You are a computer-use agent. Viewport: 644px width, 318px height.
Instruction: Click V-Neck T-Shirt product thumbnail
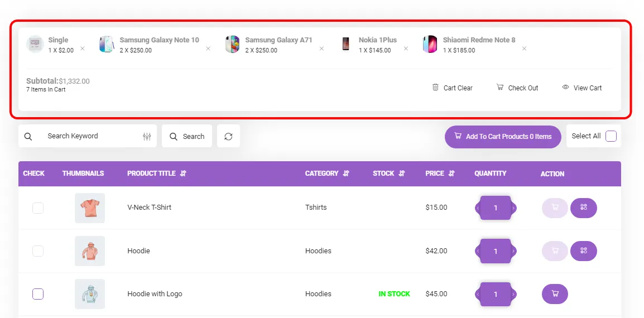coord(89,208)
